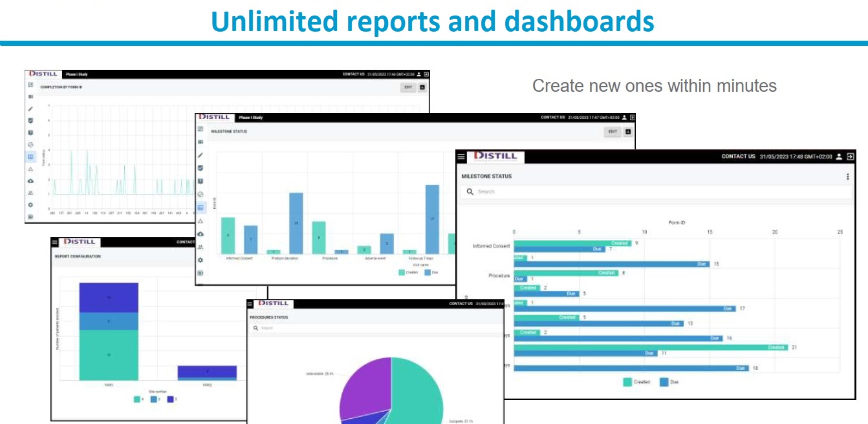Click the Due bar labeled 17 in the horizontal chart
Image resolution: width=868 pixels, height=424 pixels.
click(x=625, y=309)
